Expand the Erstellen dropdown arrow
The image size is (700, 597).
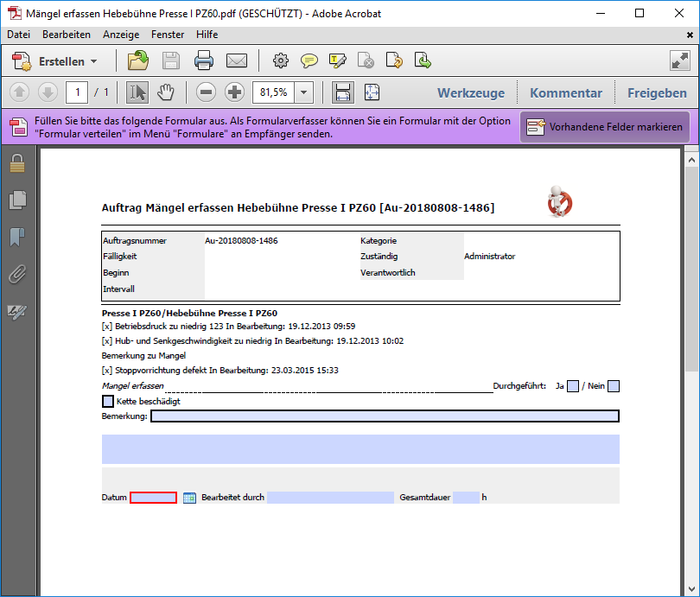[x=93, y=61]
